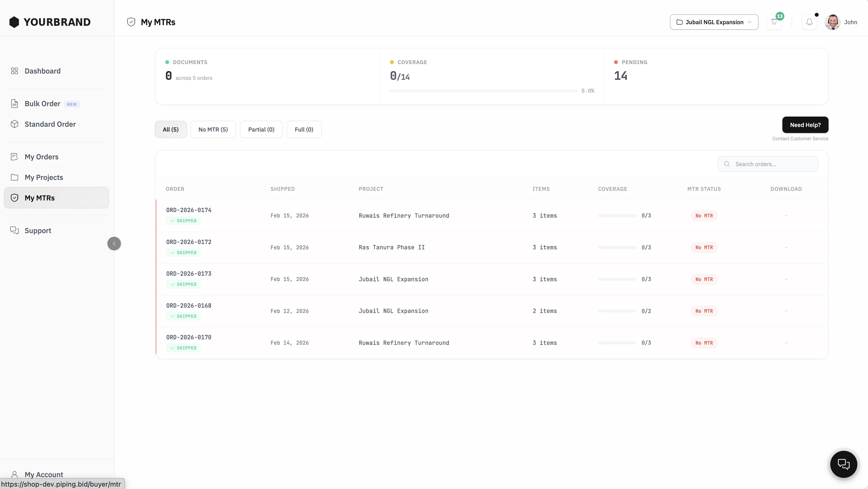Collapse the sidebar with the chevron button

tap(114, 244)
